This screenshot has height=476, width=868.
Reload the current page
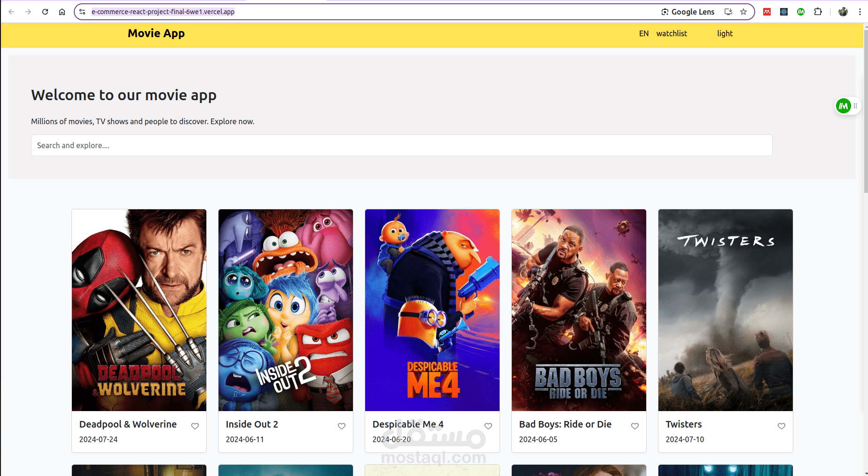pos(45,12)
